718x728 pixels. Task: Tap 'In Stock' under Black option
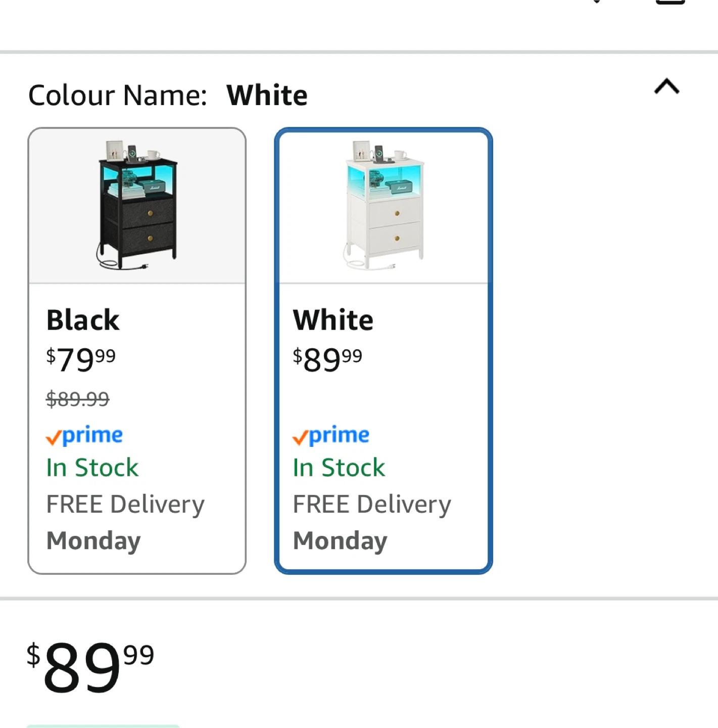coord(92,468)
